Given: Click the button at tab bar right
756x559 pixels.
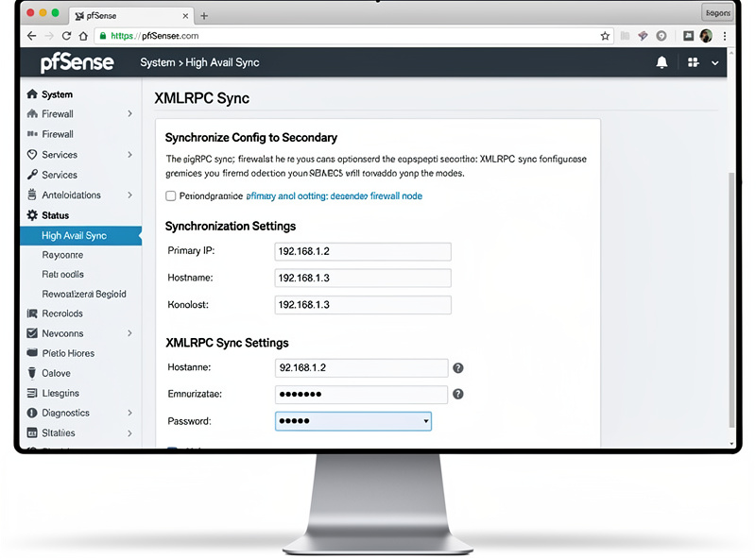Looking at the screenshot, I should point(717,13).
